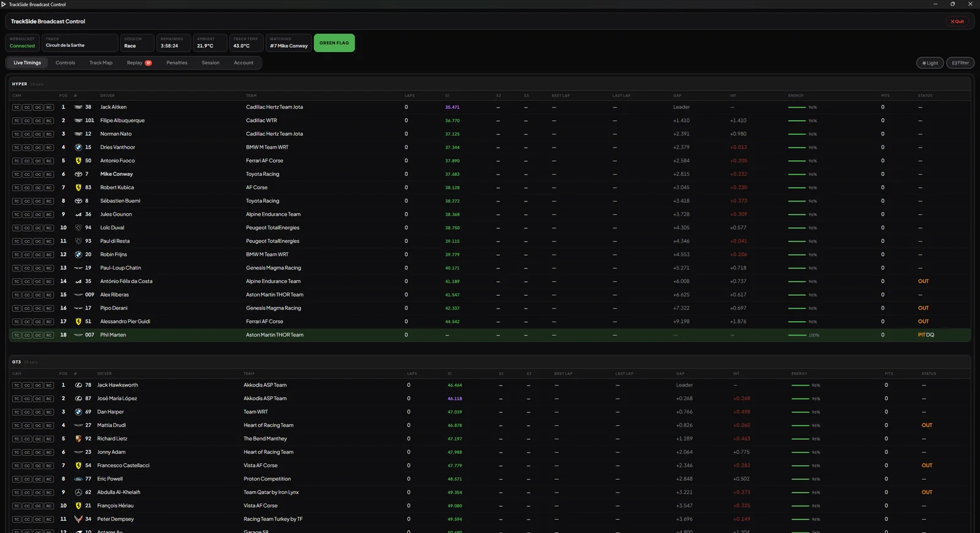Select OC camera for Norman Nato
This screenshot has height=533, width=980.
[38, 134]
